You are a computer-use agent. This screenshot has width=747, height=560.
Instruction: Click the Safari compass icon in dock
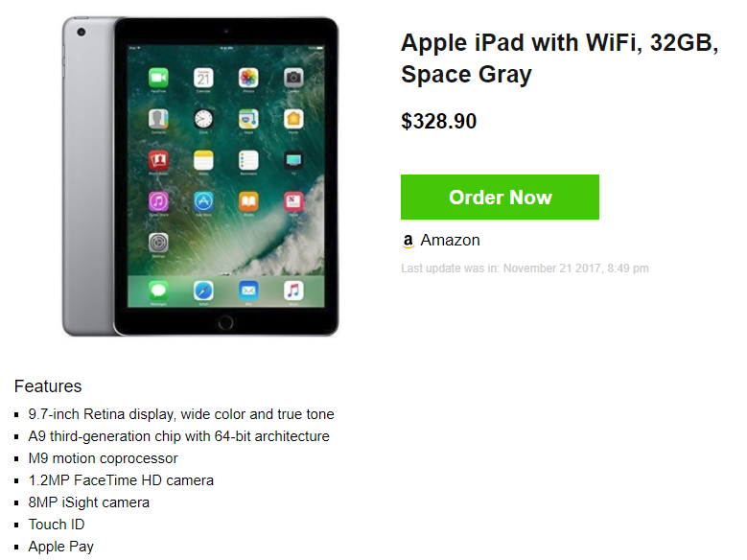203,291
